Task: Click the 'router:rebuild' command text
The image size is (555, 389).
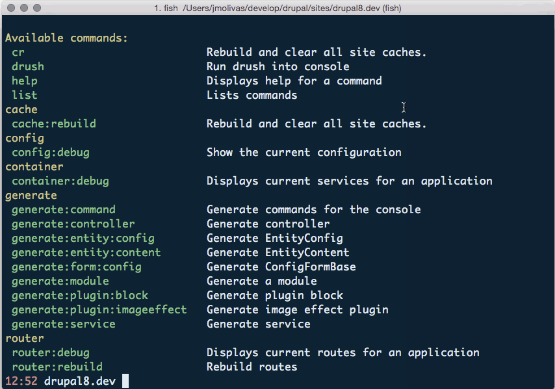Action: click(x=57, y=367)
